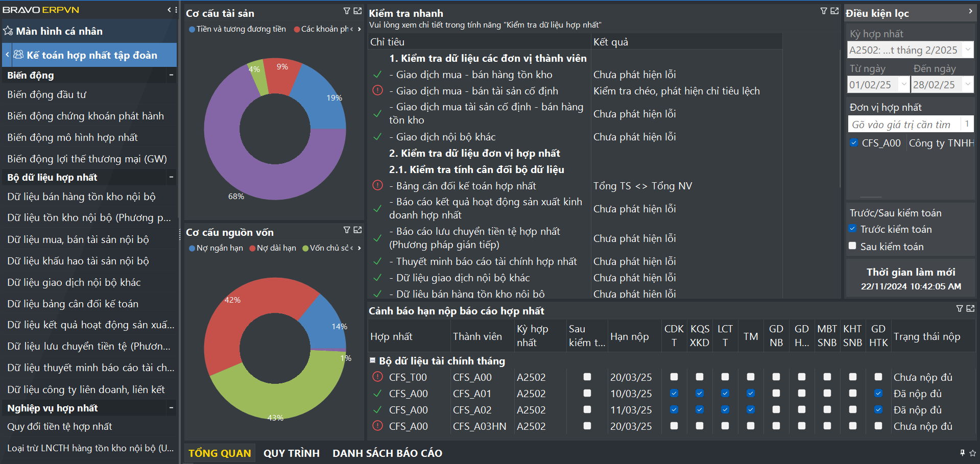Click the Nợ ngắn hạn legend swatch

(192, 248)
